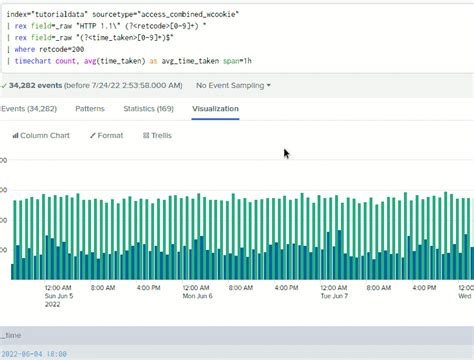Click the Format paintbrush icon

point(93,135)
